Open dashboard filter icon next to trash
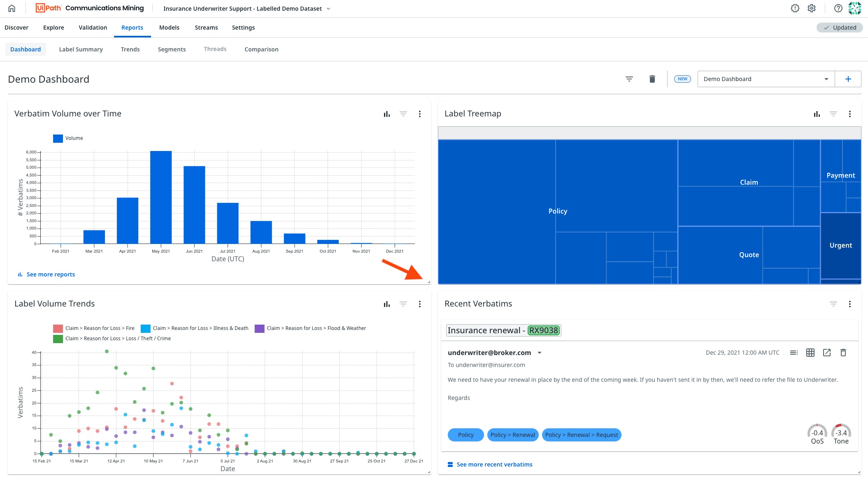This screenshot has width=868, height=490. (x=629, y=79)
